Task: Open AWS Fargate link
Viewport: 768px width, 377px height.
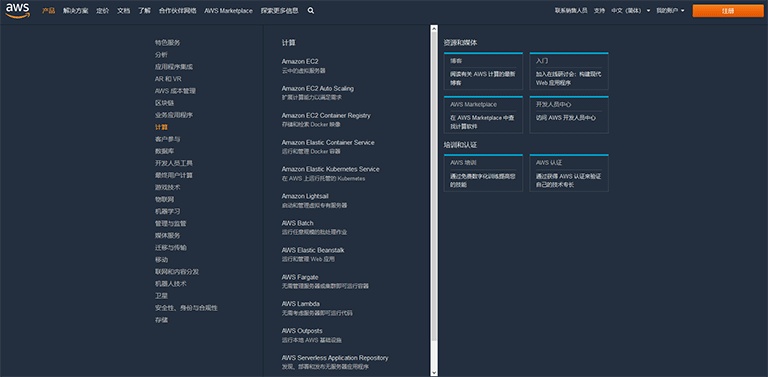Action: (300, 277)
